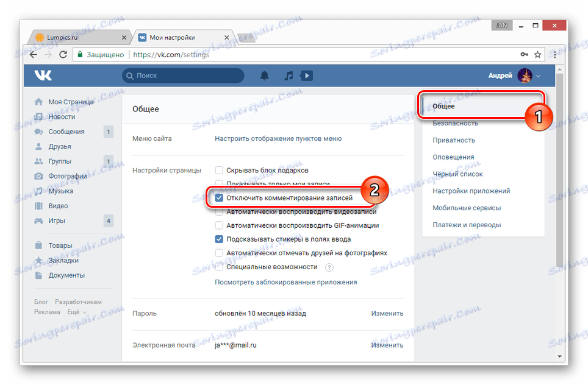Click the Поиск search field
The width and height of the screenshot is (588, 385).
pyautogui.click(x=183, y=76)
